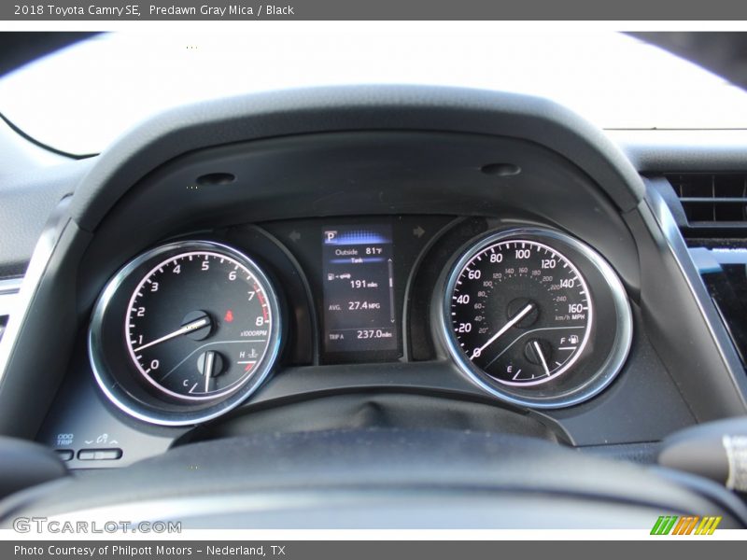Click the red seatbelt warning icon
Screen dimensions: 747x560
[x=229, y=315]
